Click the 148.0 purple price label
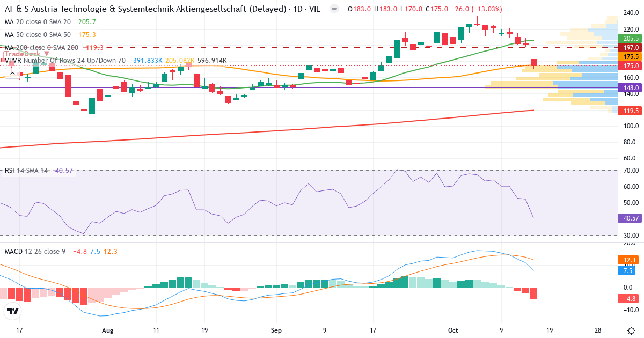The image size is (644, 338). (x=631, y=87)
